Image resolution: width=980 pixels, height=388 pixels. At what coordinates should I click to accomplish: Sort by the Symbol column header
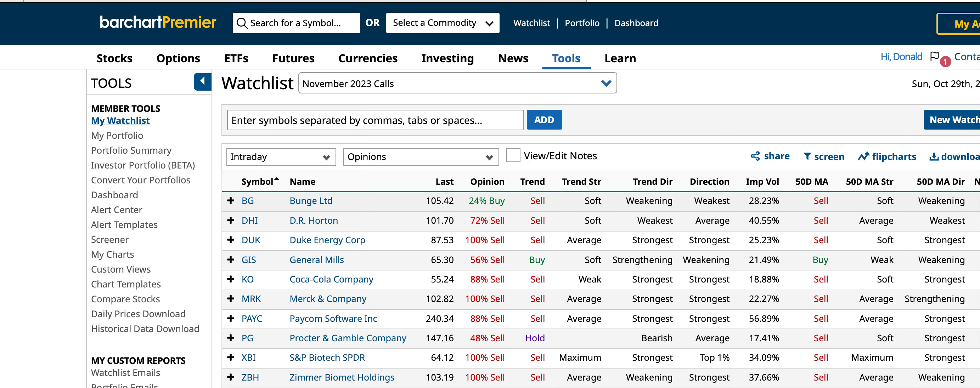[260, 182]
